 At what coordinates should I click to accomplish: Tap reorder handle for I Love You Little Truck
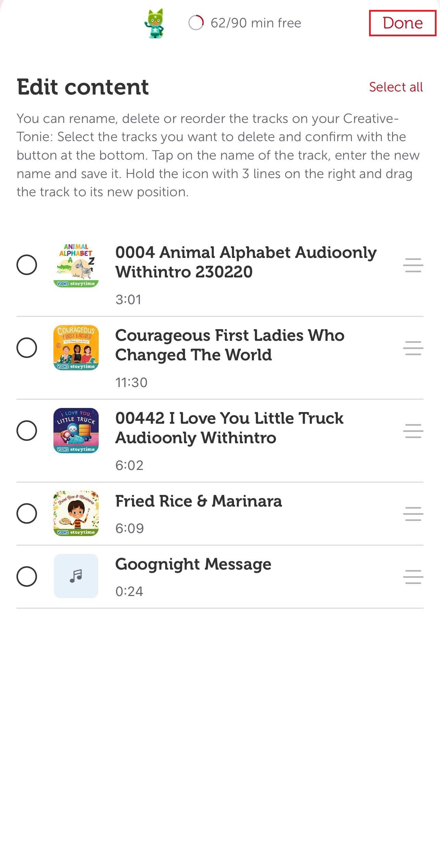[413, 431]
